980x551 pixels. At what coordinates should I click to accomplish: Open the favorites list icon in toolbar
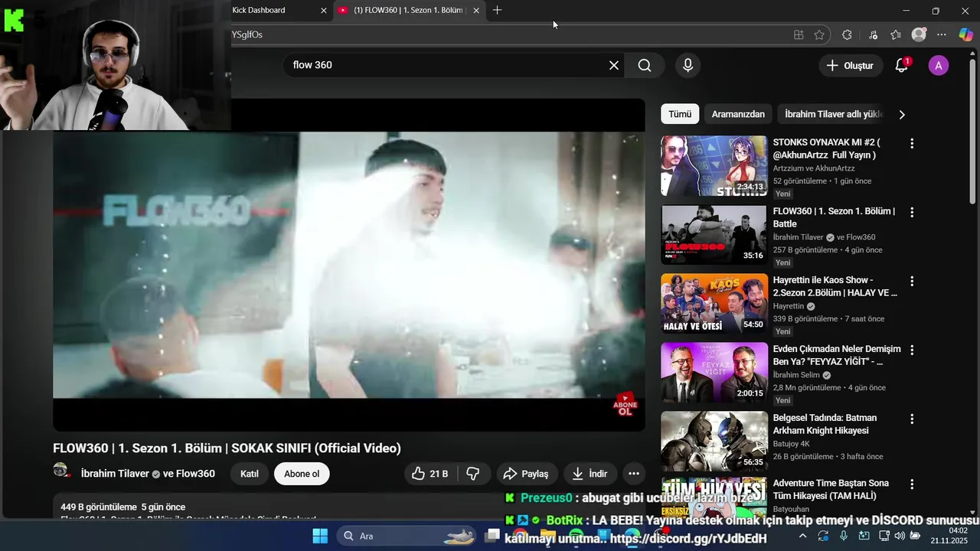tap(896, 34)
